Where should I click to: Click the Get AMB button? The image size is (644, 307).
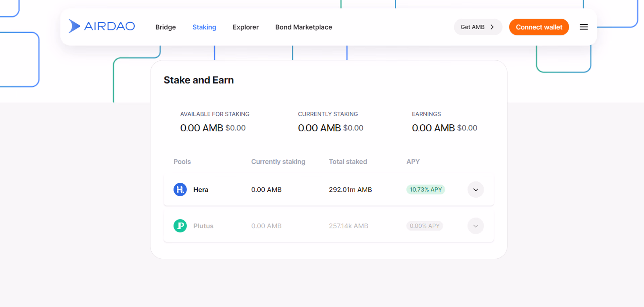coord(478,27)
